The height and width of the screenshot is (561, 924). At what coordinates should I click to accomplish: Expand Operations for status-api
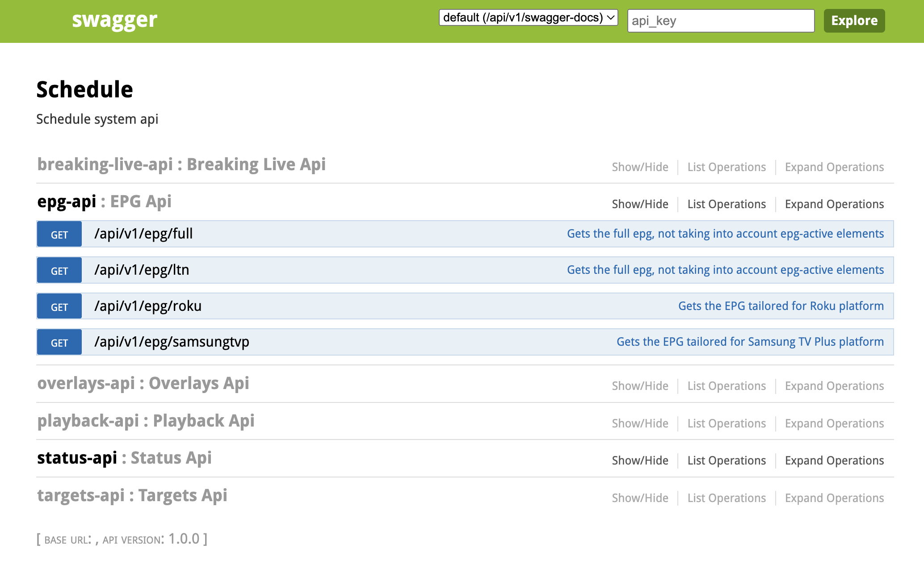point(835,460)
